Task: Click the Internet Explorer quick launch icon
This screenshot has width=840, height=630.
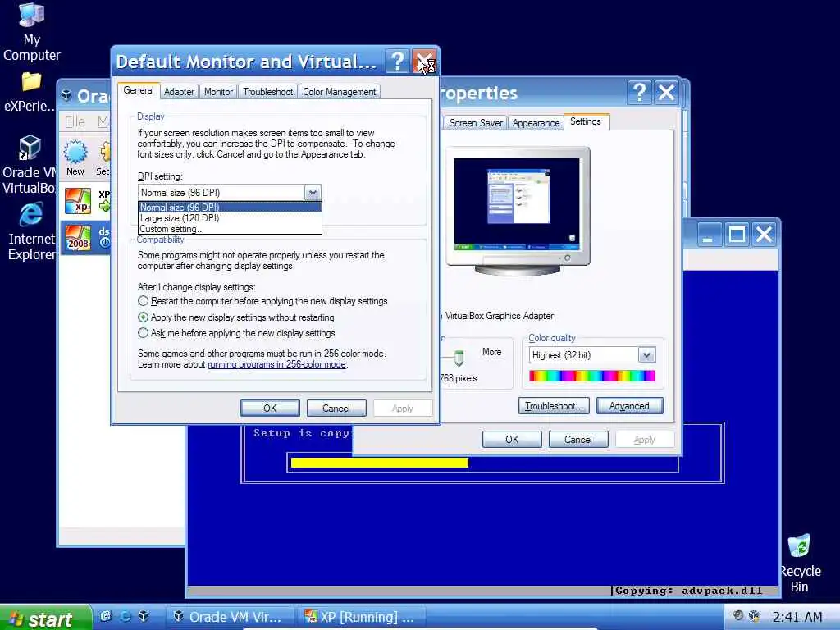Action: click(x=125, y=616)
